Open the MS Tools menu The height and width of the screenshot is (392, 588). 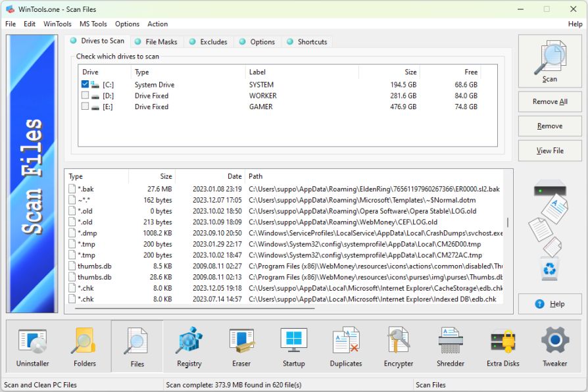(x=93, y=24)
